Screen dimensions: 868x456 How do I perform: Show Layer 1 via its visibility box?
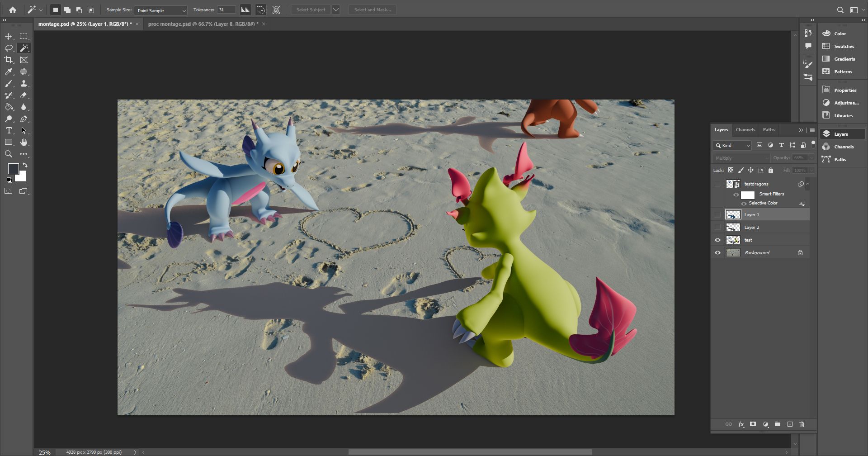pyautogui.click(x=717, y=214)
